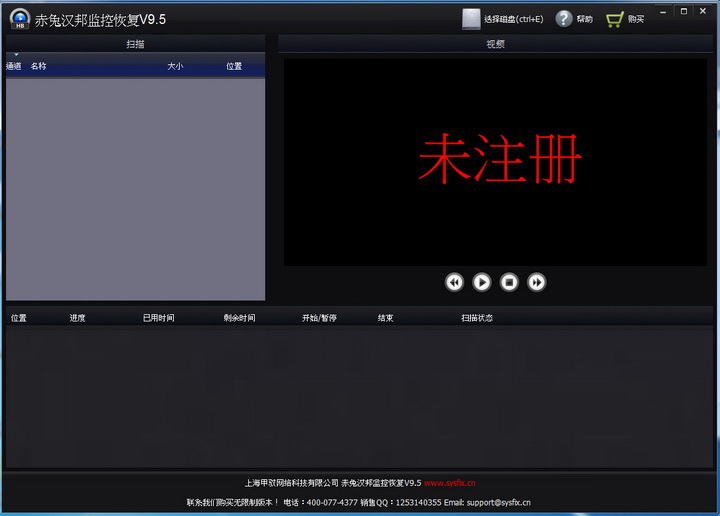Sort list by 通道 column header

pyautogui.click(x=14, y=66)
